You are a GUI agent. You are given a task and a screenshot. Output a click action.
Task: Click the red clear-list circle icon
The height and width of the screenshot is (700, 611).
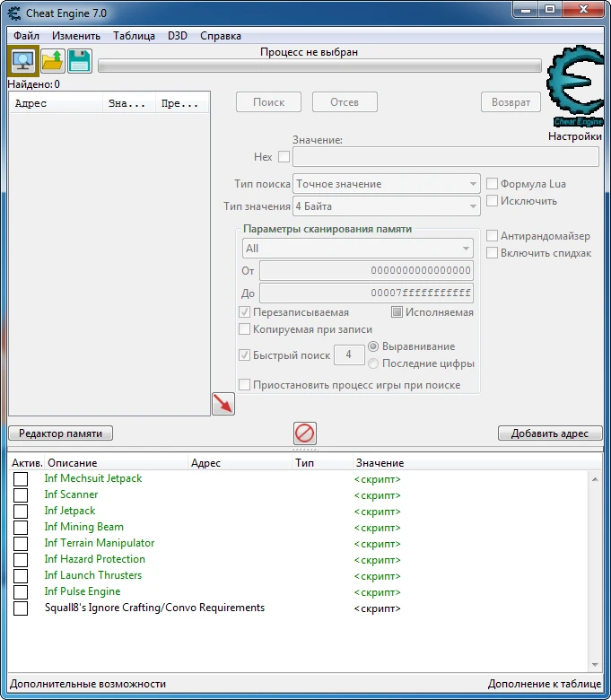305,433
